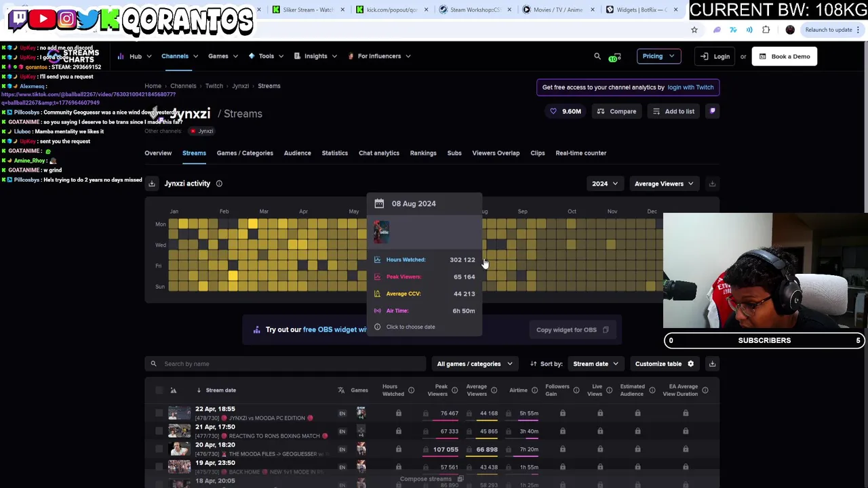The height and width of the screenshot is (488, 868).
Task: Expand the Tools menu
Action: pos(266,56)
